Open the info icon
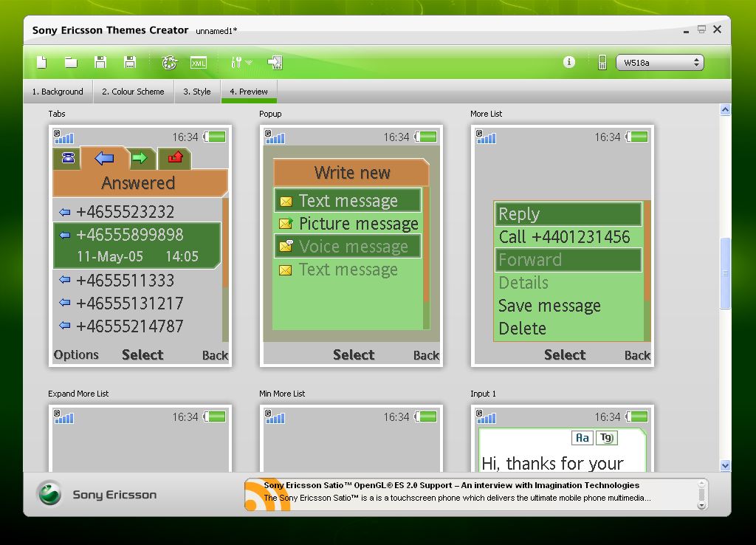 (x=569, y=62)
